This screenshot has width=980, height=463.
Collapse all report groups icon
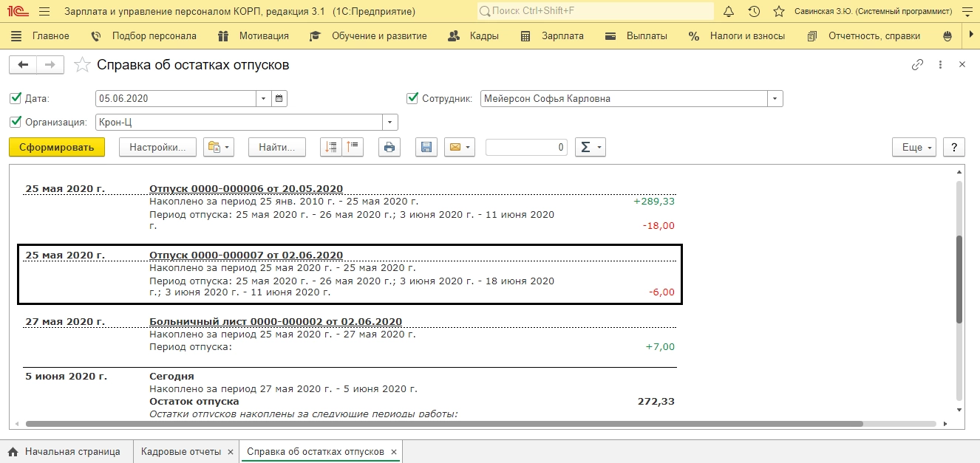(x=353, y=147)
